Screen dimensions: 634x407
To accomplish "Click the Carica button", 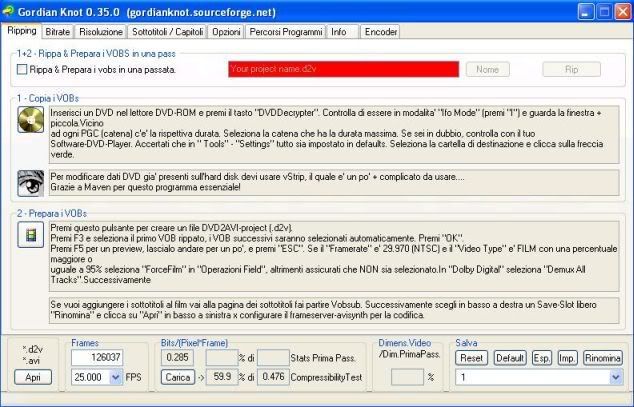I will coord(178,377).
